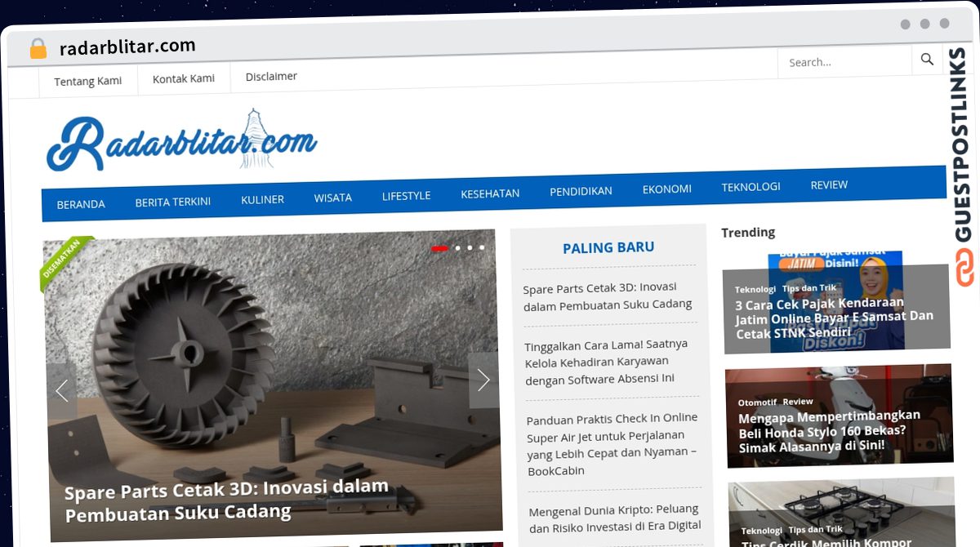Open the Berita Terkini section
This screenshot has width=980, height=547.
(x=173, y=201)
